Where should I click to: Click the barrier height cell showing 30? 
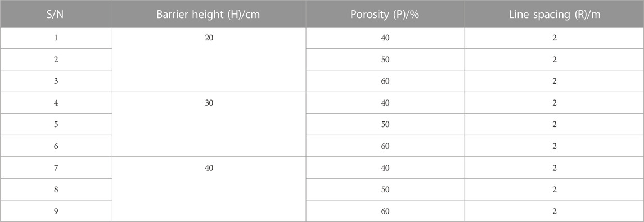209,124
